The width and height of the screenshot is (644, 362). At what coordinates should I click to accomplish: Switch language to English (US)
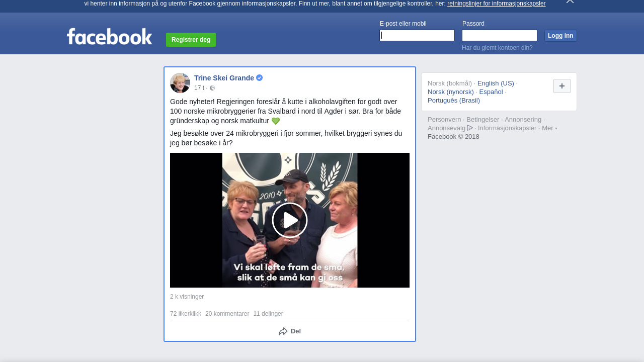(x=496, y=83)
